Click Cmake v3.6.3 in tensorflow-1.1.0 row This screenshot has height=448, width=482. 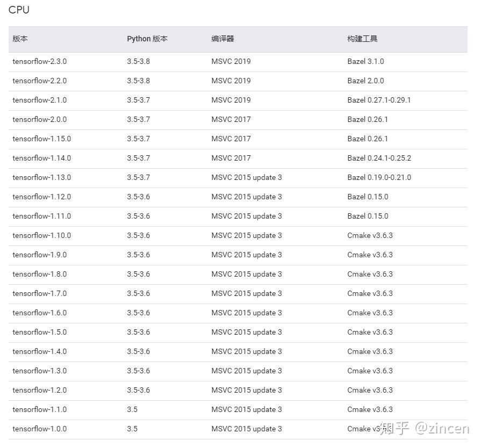pos(370,410)
